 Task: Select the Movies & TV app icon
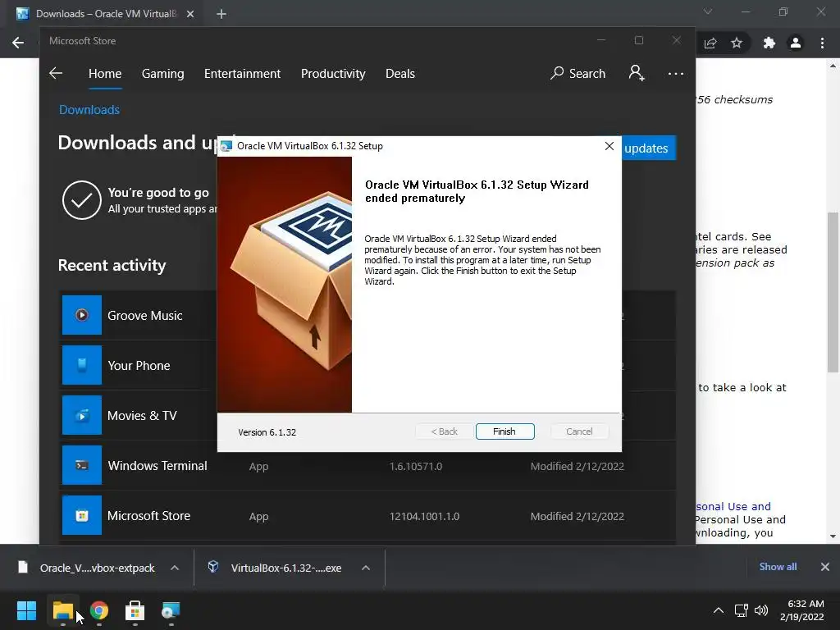(82, 415)
